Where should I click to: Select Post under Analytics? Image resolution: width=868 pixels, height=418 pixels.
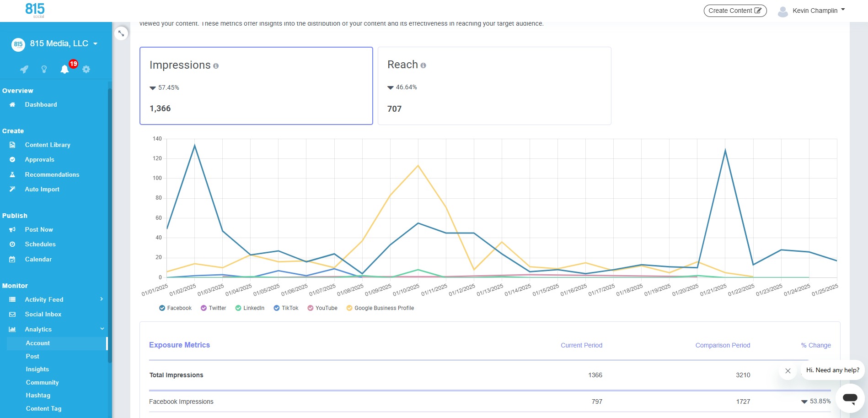click(x=32, y=357)
